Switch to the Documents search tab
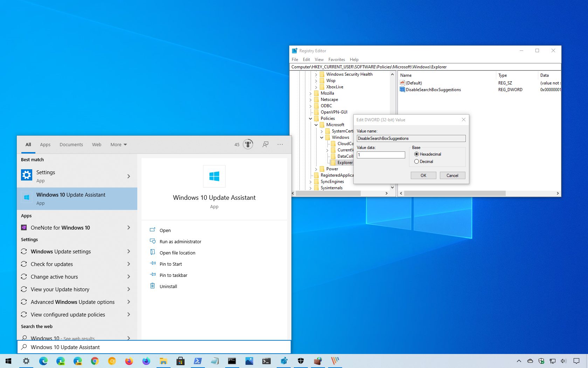Viewport: 588px width, 368px height. 71,144
